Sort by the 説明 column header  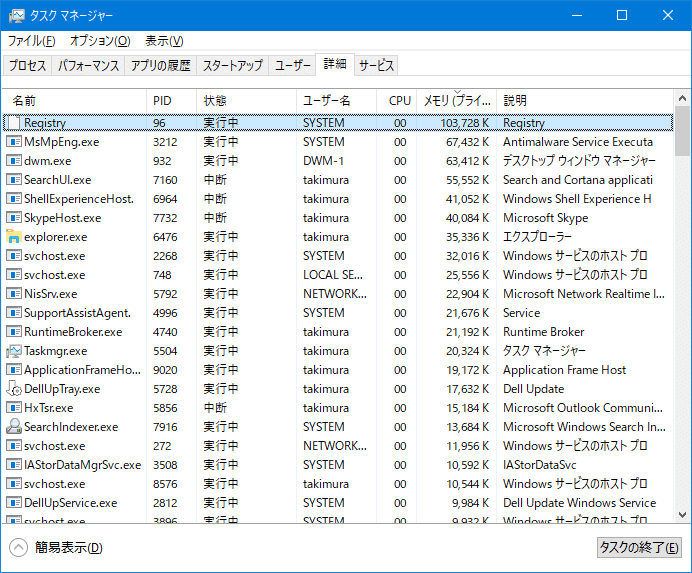[585, 101]
